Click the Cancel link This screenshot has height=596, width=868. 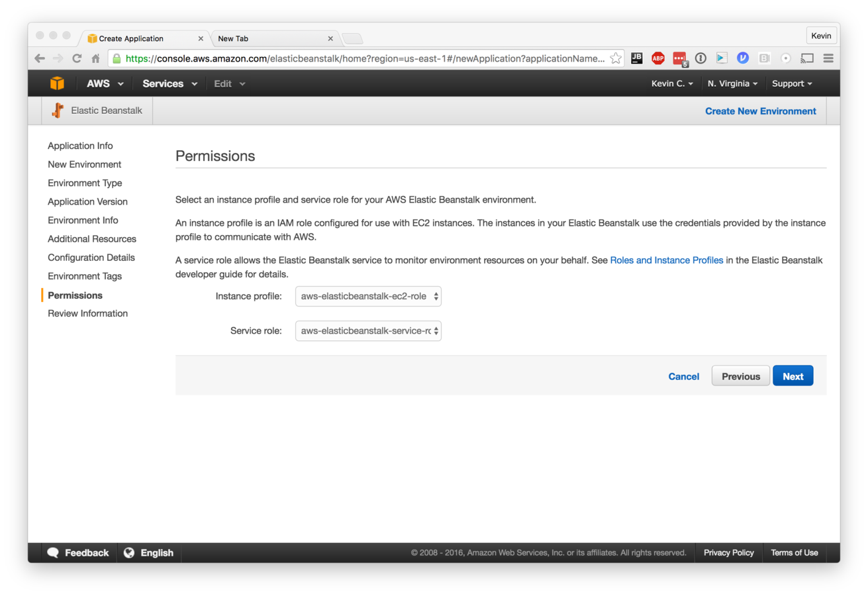pyautogui.click(x=683, y=376)
